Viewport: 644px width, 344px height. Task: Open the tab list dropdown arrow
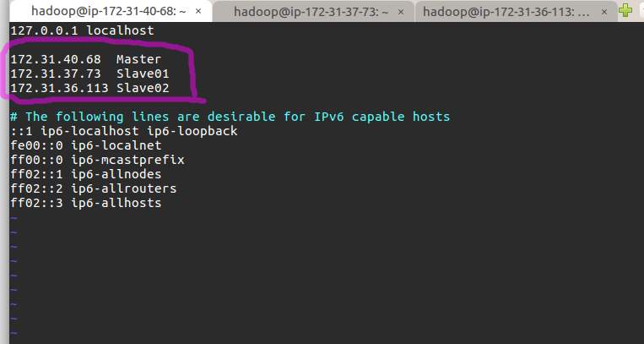point(639,11)
